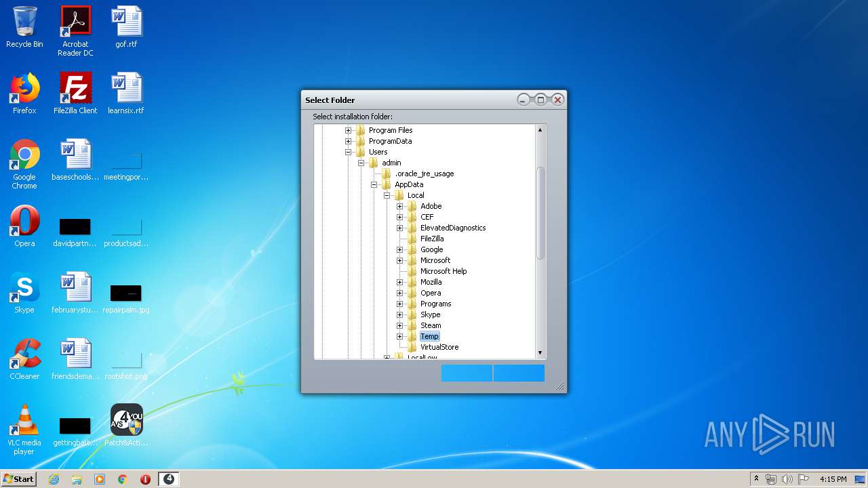The width and height of the screenshot is (868, 488).
Task: Open the Recycle Bin desktop icon
Action: [x=24, y=27]
